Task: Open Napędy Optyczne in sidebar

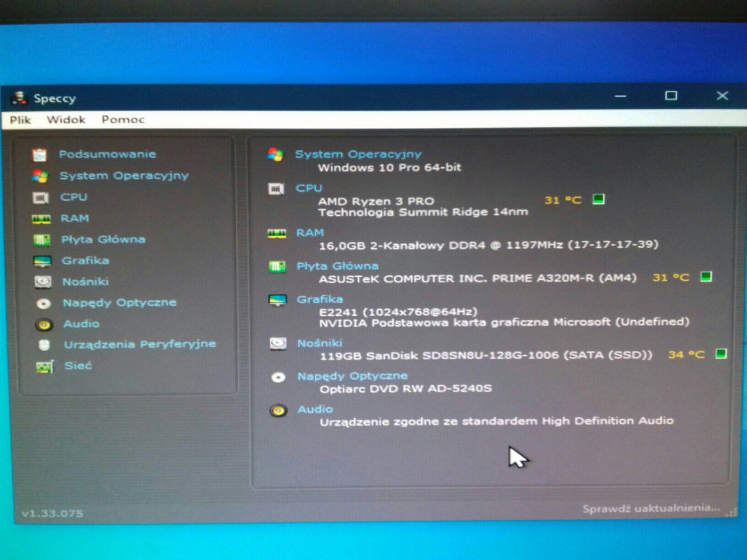Action: (x=119, y=303)
